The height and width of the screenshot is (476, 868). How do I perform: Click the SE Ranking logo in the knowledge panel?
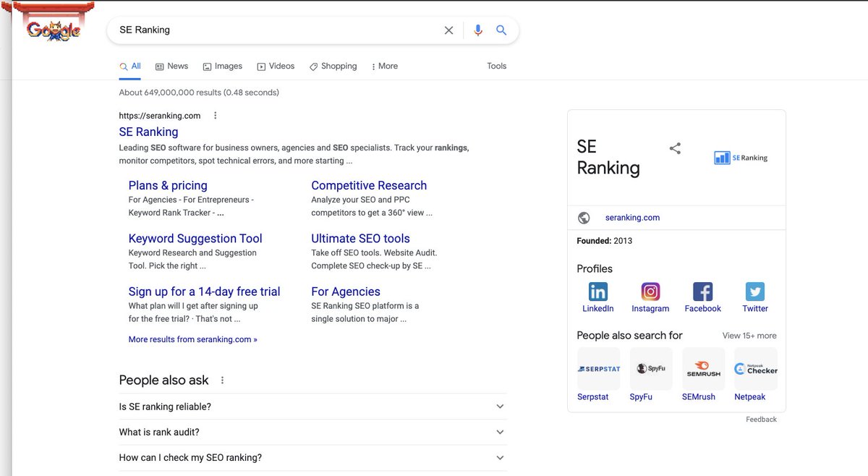point(741,158)
